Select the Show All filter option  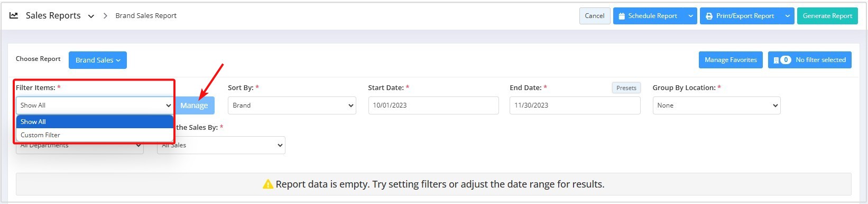[x=95, y=121]
